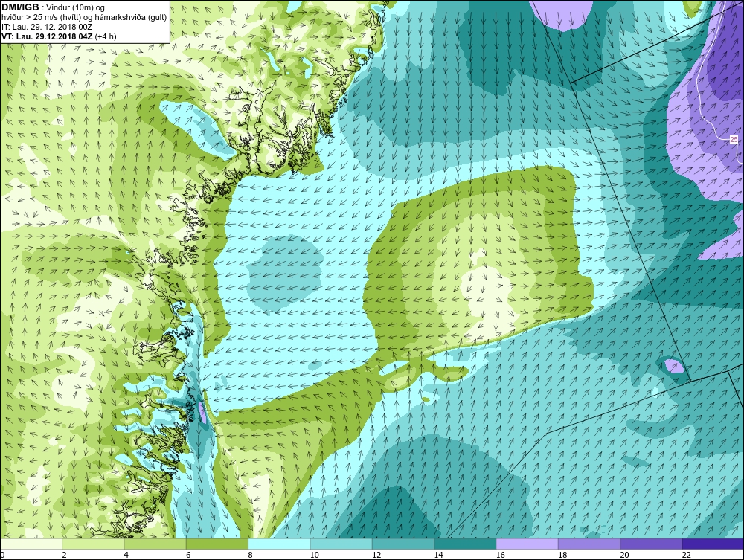The width and height of the screenshot is (744, 560).
Task: Click the legend value '6'
Action: point(188,555)
